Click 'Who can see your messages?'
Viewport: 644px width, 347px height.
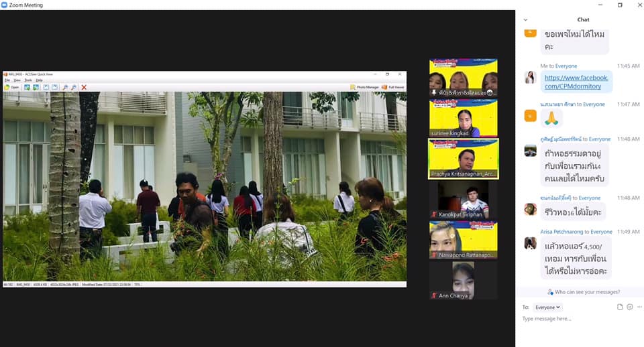click(583, 292)
